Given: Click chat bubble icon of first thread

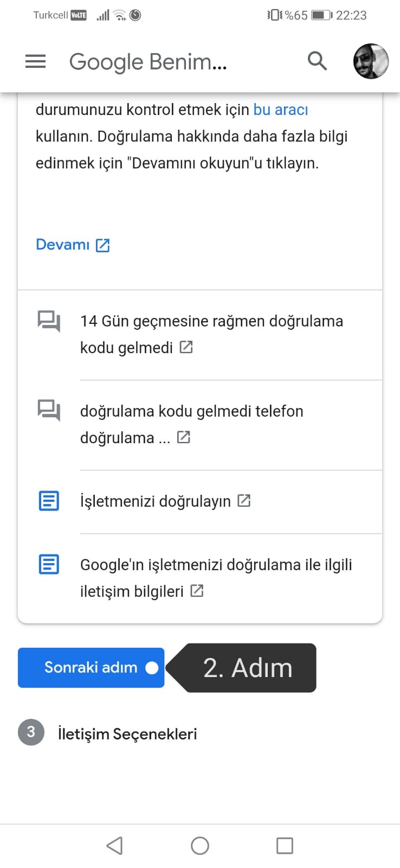Looking at the screenshot, I should tap(49, 321).
